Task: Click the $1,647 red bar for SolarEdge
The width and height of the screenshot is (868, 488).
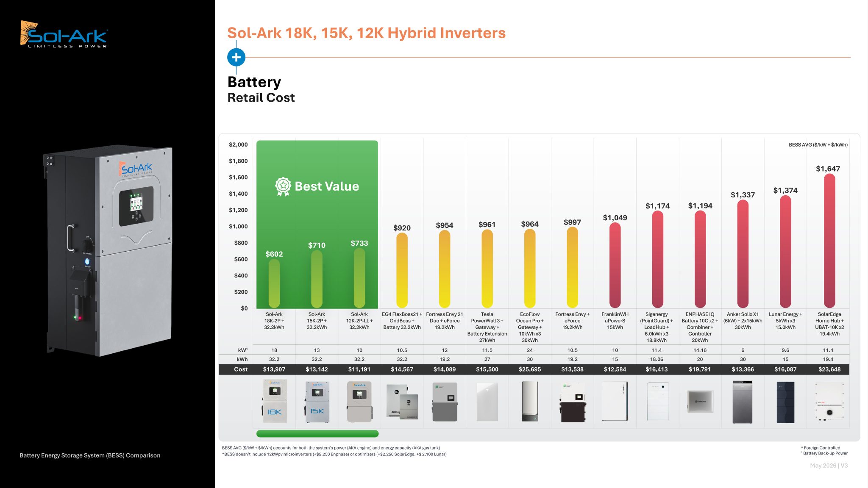Action: pos(829,241)
